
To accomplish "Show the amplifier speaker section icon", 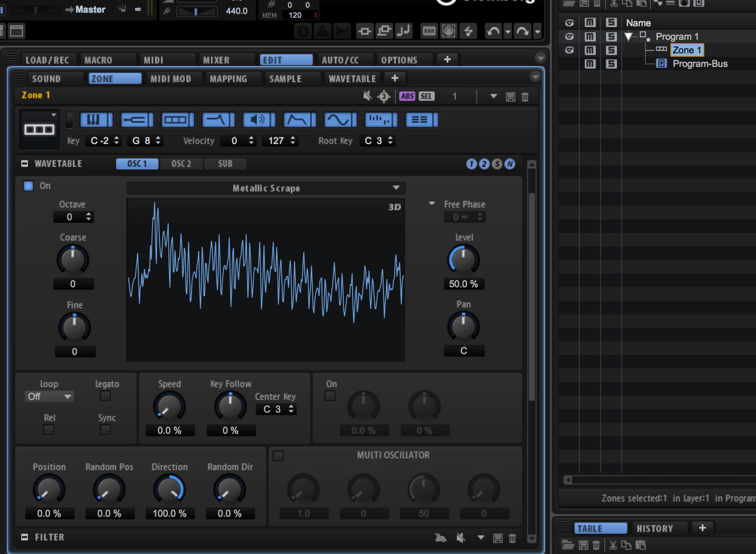I will tap(259, 120).
